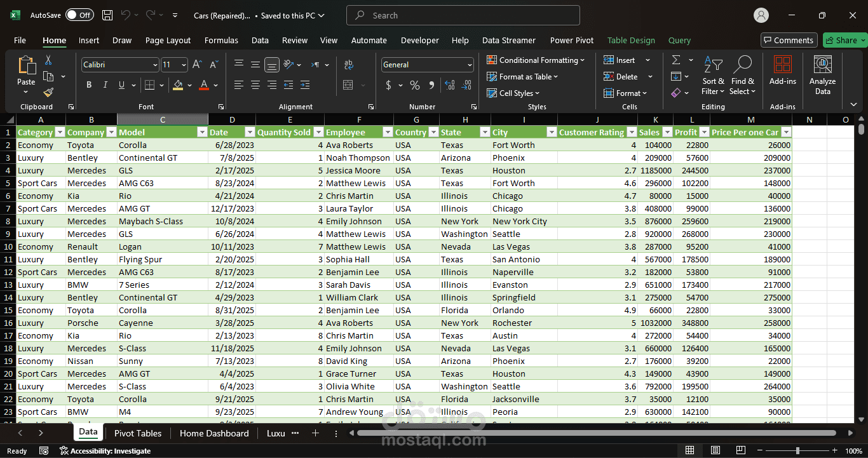Open the user account profile icon
Image resolution: width=868 pixels, height=458 pixels.
761,15
